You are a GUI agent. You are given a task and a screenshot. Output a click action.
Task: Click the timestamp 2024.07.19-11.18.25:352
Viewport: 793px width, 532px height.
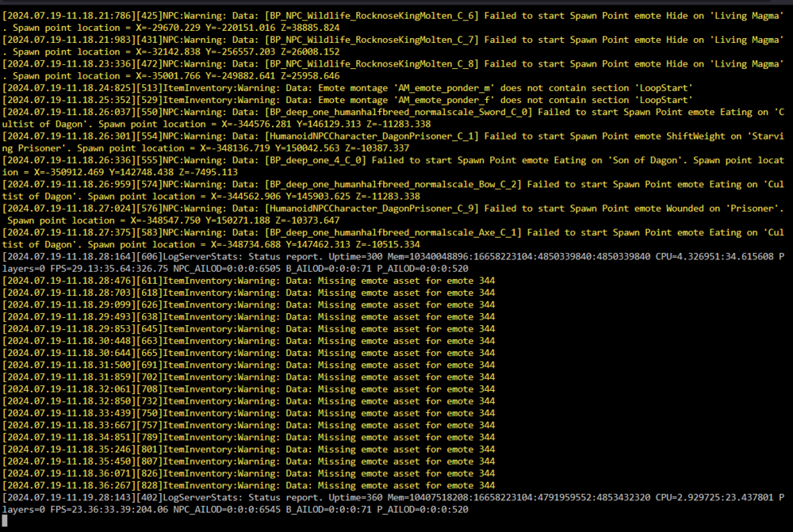point(69,100)
